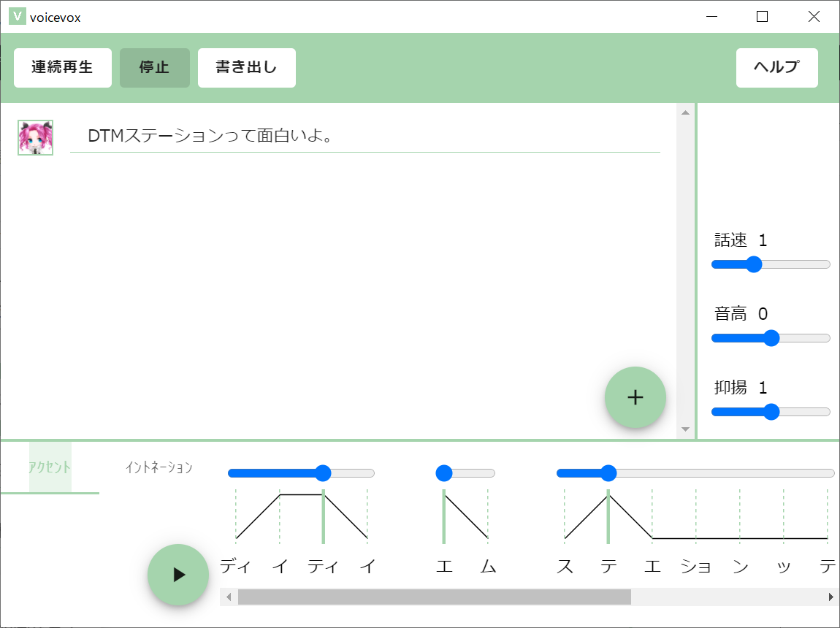Click the text field containing DTMステーションって面白いよ。
This screenshot has width=840, height=628.
point(364,136)
